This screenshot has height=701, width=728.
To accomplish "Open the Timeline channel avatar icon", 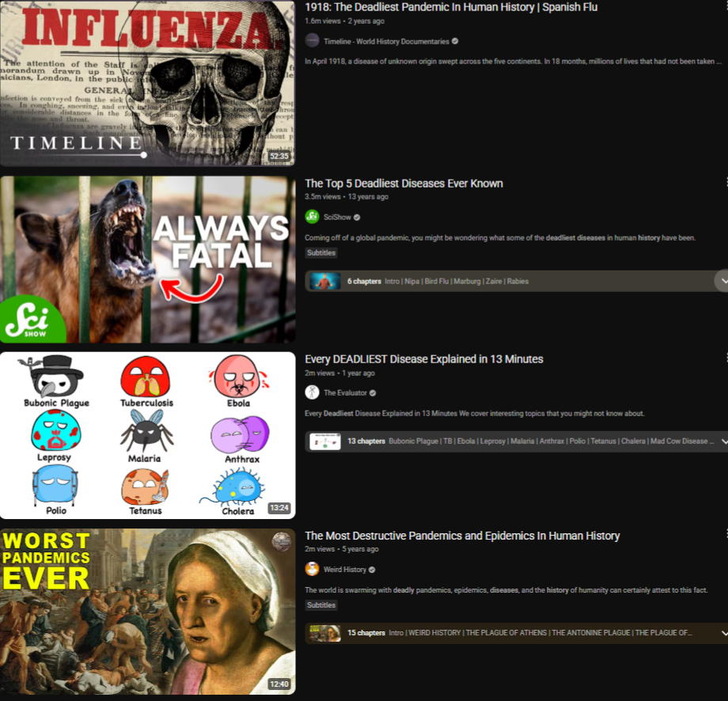I will [313, 41].
